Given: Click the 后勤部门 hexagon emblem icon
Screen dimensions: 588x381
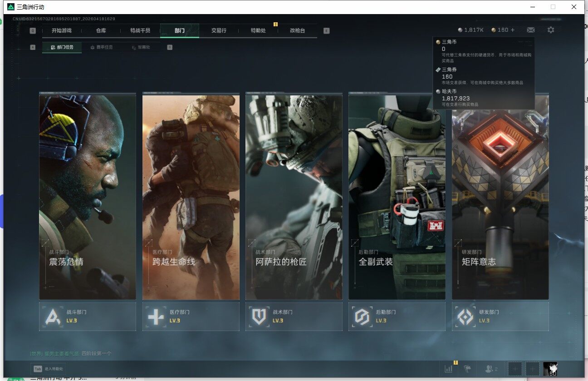Looking at the screenshot, I should (362, 317).
